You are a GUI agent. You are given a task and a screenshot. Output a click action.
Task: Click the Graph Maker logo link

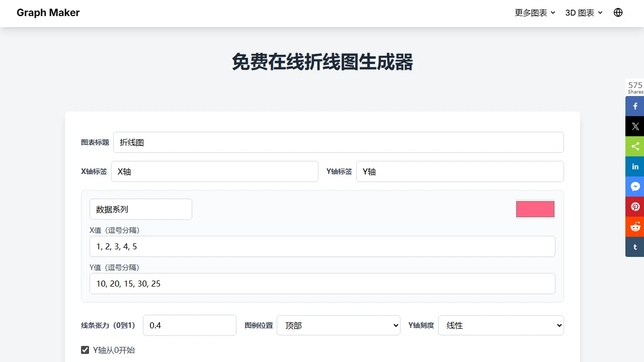pyautogui.click(x=48, y=13)
